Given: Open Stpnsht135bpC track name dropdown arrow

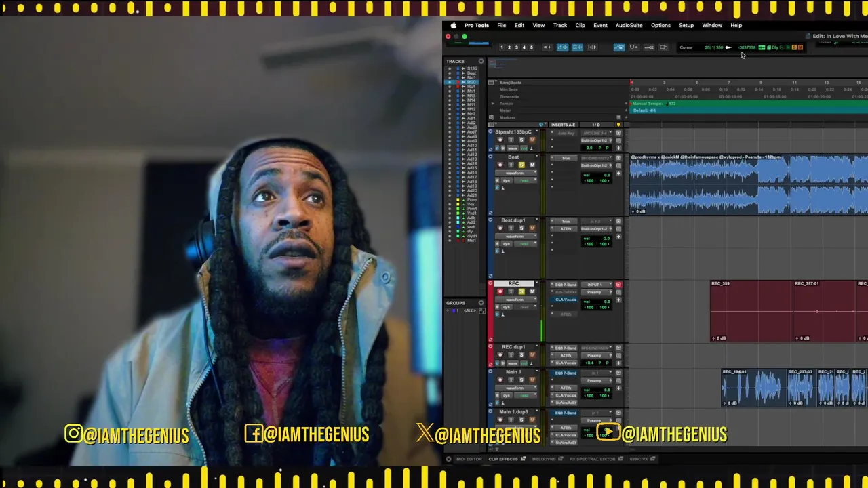Looking at the screenshot, I should coord(537,131).
